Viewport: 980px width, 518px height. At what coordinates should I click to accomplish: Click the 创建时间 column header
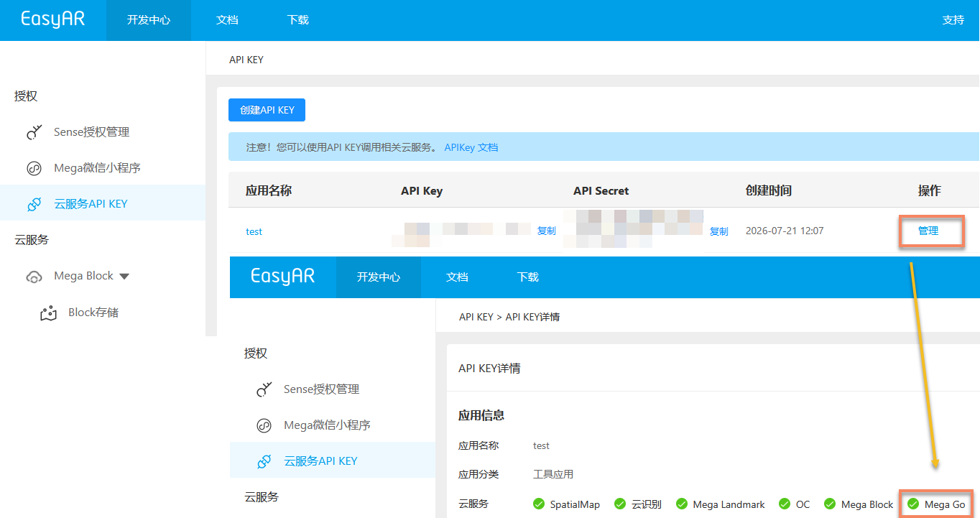[769, 190]
